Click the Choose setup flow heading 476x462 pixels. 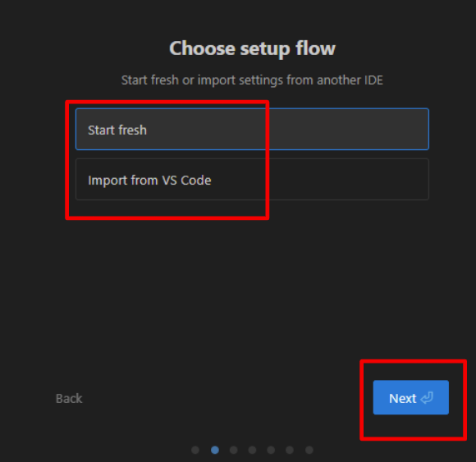coord(252,48)
